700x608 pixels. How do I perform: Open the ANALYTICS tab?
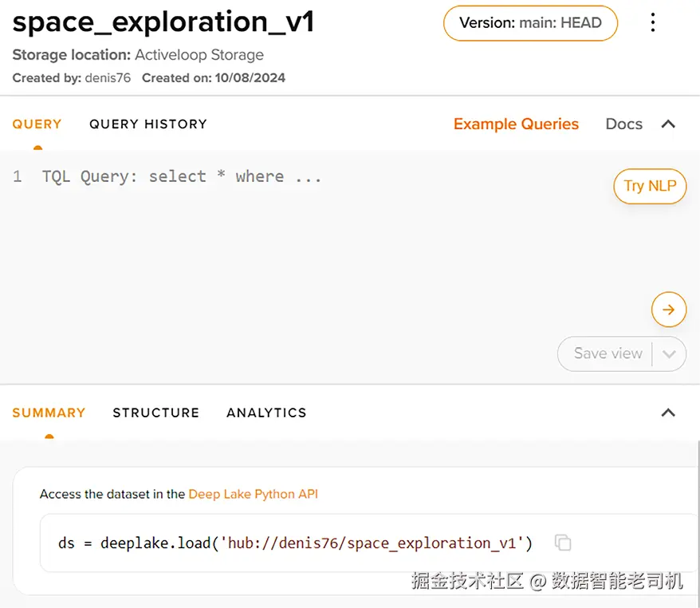pyautogui.click(x=266, y=413)
